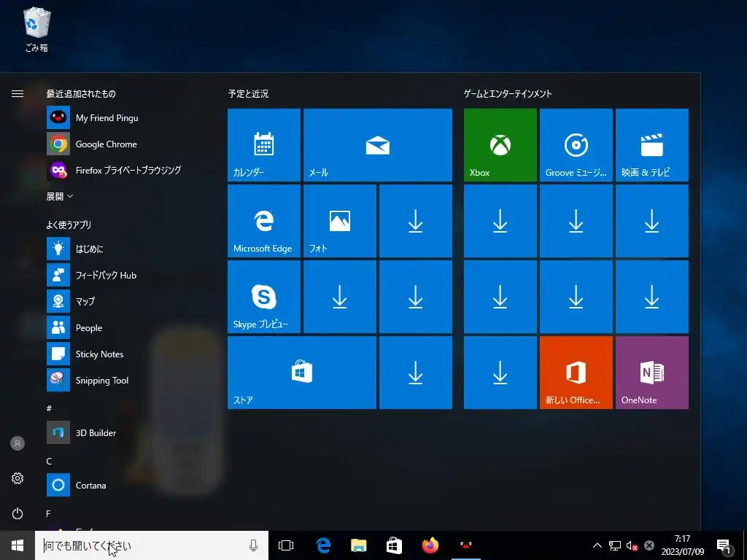Jump to the F letter header
The height and width of the screenshot is (560, 747).
(48, 513)
